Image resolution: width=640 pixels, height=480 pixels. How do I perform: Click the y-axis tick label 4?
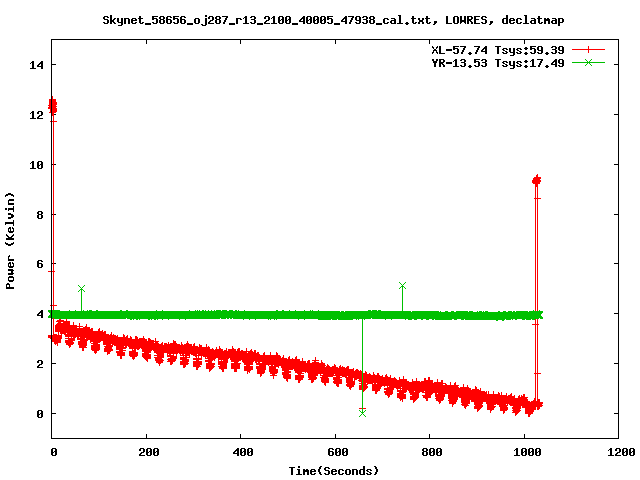[40, 314]
